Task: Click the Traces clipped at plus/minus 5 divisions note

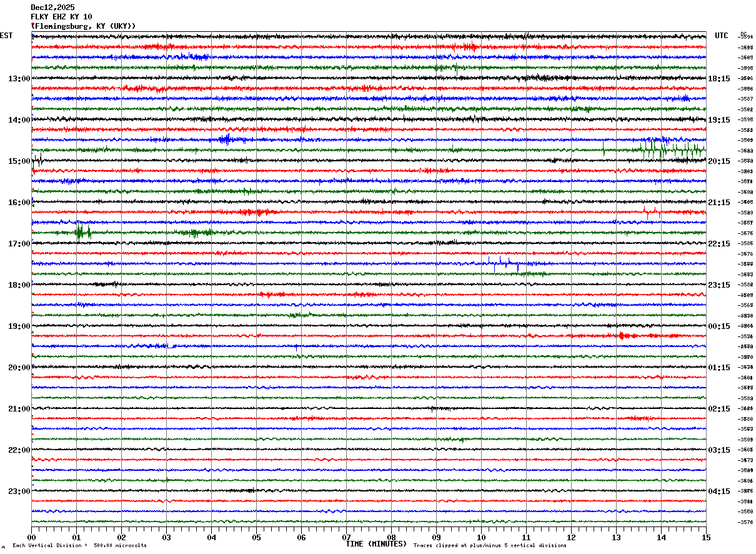Action: tap(490, 546)
